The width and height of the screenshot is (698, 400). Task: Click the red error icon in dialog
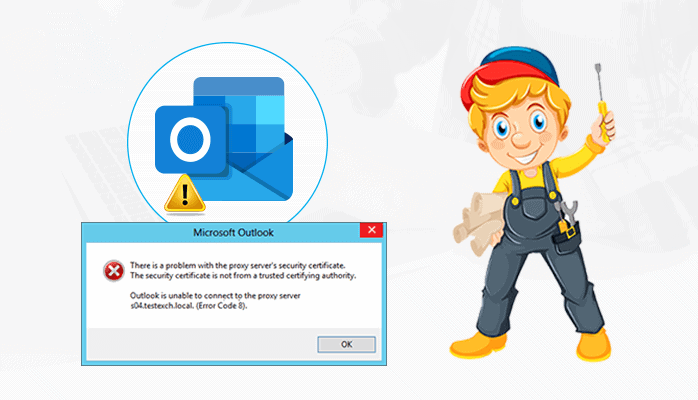114,271
